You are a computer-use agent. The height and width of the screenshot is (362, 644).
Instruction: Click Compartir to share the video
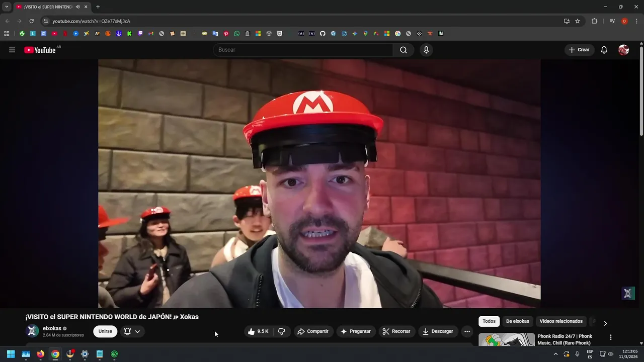[x=313, y=331]
